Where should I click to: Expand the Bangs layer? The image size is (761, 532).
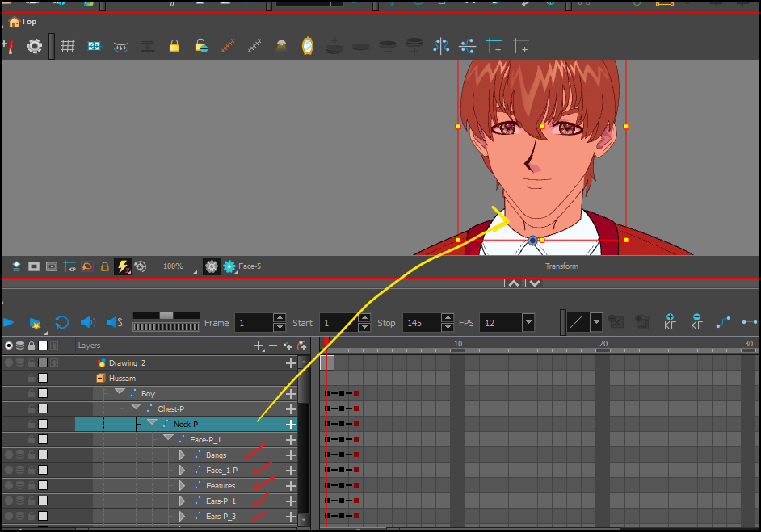[x=183, y=455]
